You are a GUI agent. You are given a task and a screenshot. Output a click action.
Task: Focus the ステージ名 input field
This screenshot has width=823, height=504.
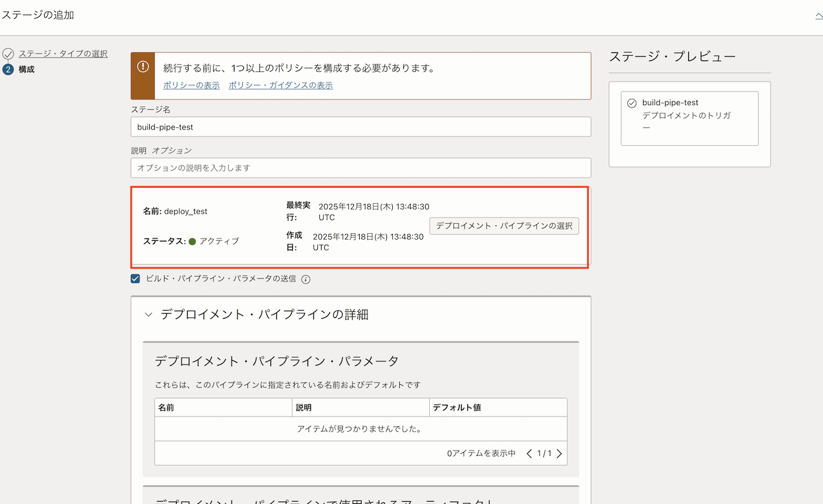coord(360,127)
